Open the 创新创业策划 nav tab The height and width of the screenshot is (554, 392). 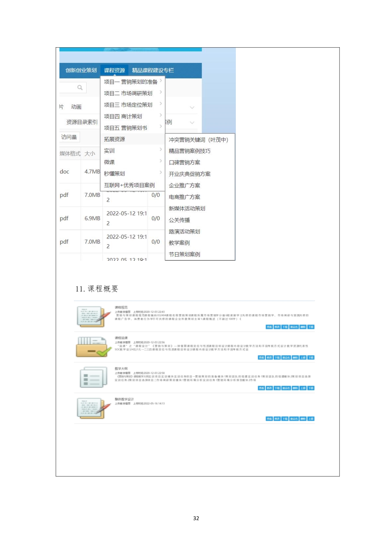(x=81, y=70)
